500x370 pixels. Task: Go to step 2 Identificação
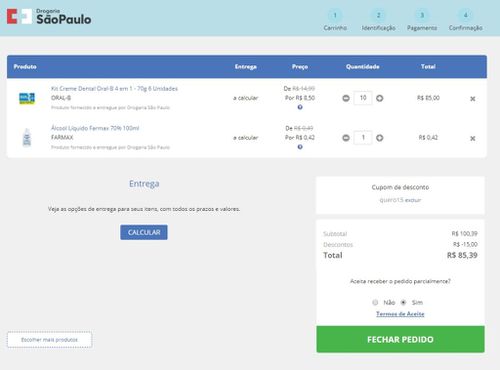coord(379,20)
